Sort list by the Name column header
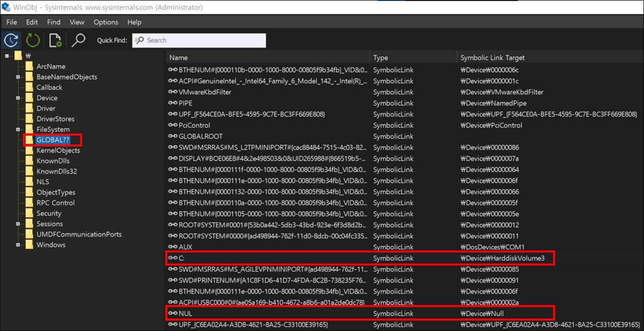Image resolution: width=644 pixels, height=331 pixels. tap(268, 58)
